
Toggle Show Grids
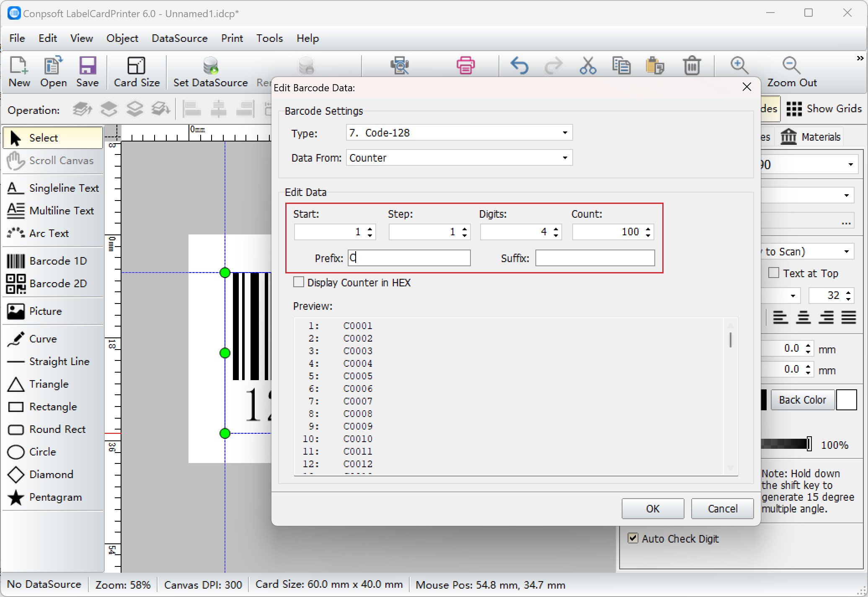click(824, 109)
